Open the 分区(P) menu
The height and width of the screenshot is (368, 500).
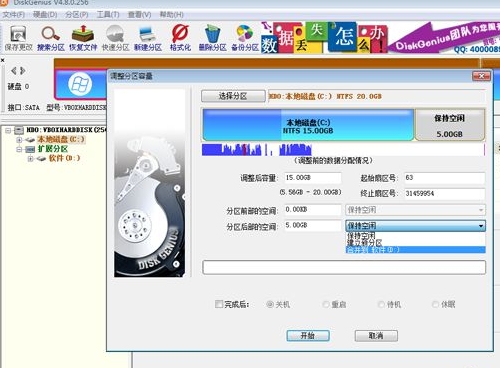77,15
